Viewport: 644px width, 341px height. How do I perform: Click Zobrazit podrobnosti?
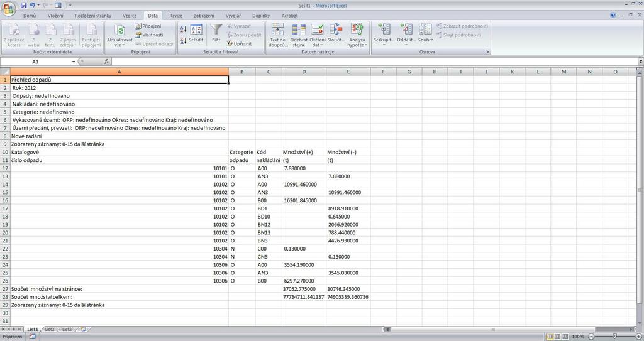click(462, 26)
